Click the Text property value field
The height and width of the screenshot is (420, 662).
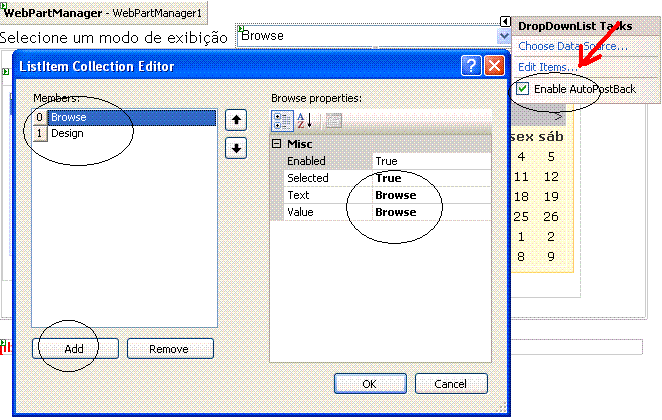(430, 195)
